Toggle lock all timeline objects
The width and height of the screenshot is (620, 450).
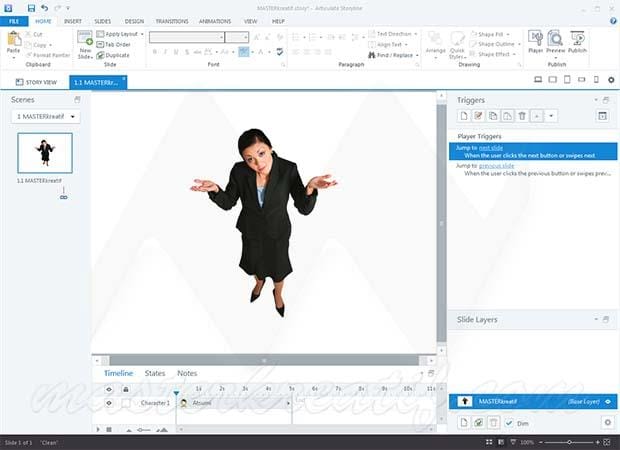click(126, 389)
